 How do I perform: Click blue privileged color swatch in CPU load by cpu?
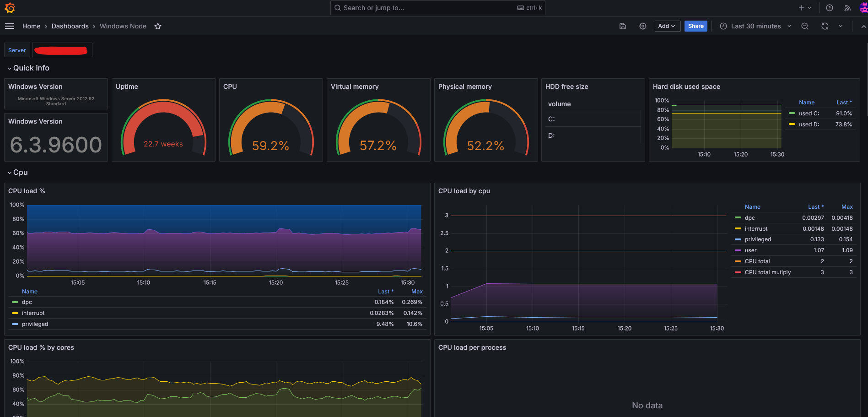coord(738,239)
